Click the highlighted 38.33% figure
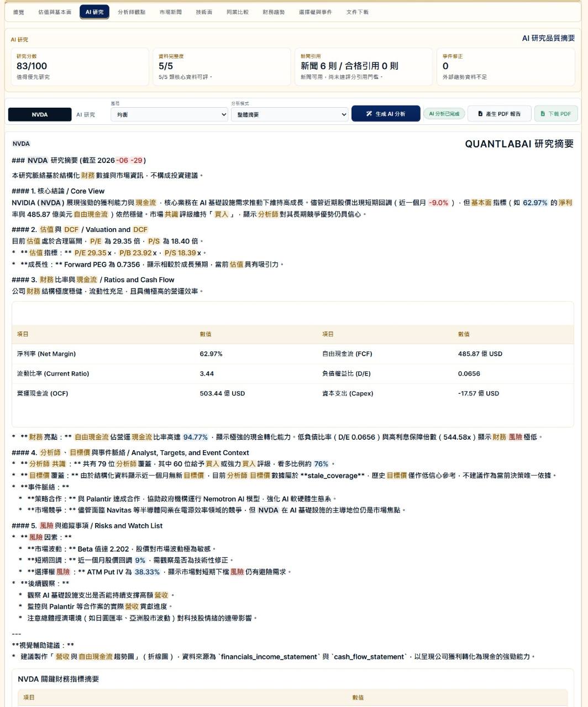Screen dimensions: 588x707 pos(147,572)
